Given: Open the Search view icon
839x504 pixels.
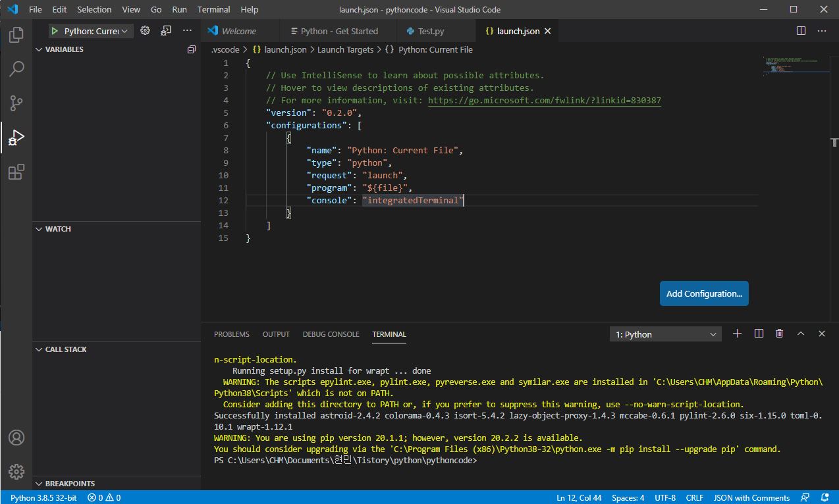Looking at the screenshot, I should pos(16,68).
